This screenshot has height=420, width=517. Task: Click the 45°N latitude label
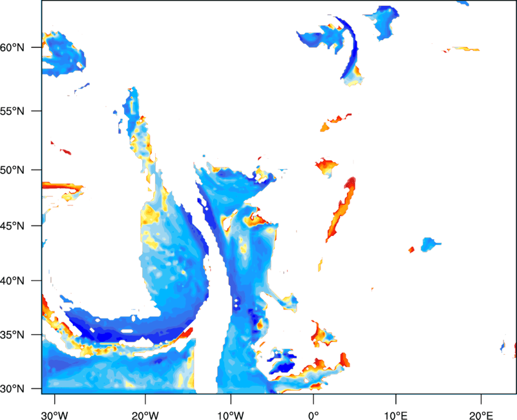pyautogui.click(x=12, y=226)
